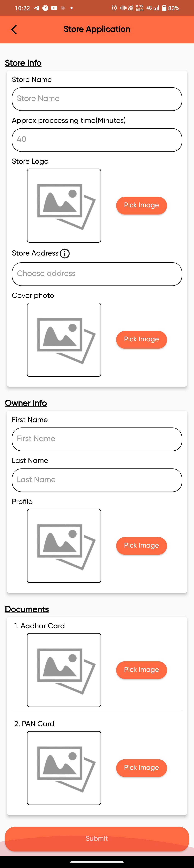Pick Image for owner Profile
Screen dimensions: 194x868
(x=141, y=545)
